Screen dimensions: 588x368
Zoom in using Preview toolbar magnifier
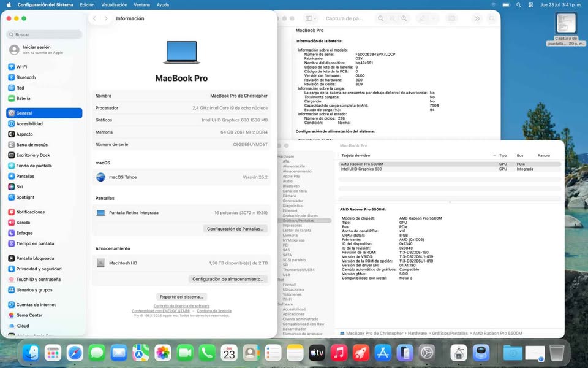point(404,18)
